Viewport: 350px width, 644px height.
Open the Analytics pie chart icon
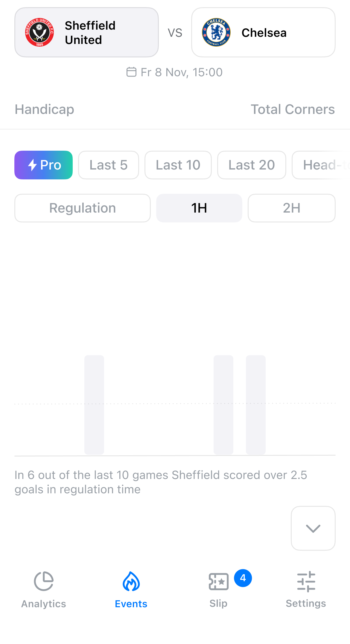click(x=44, y=581)
